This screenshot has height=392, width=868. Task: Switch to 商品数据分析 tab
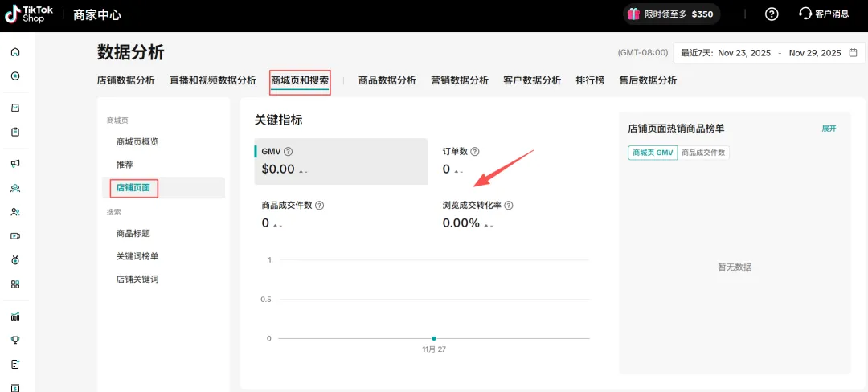pyautogui.click(x=387, y=80)
